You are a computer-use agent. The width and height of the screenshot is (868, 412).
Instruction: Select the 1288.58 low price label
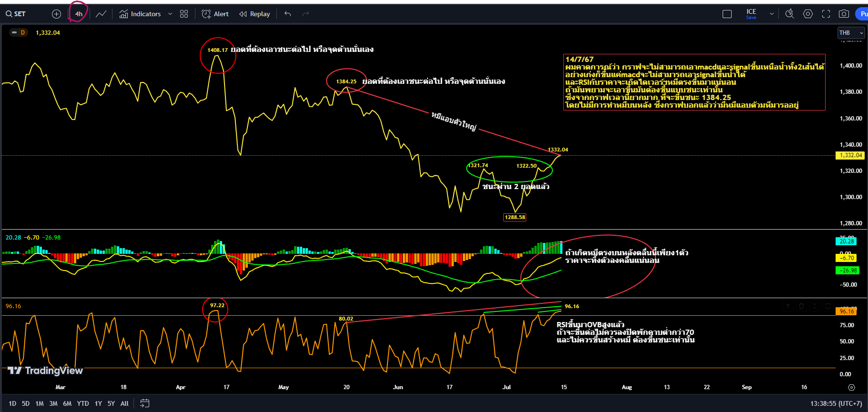(515, 217)
